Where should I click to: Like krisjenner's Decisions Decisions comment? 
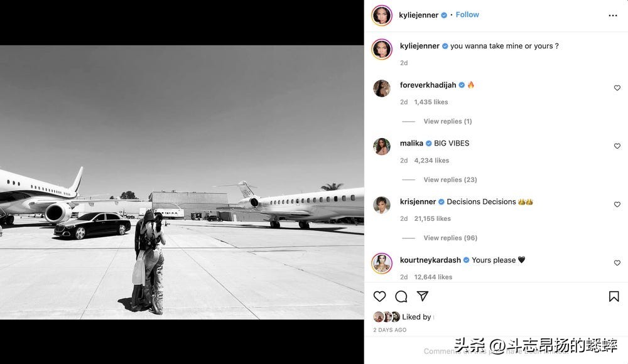pyautogui.click(x=617, y=205)
